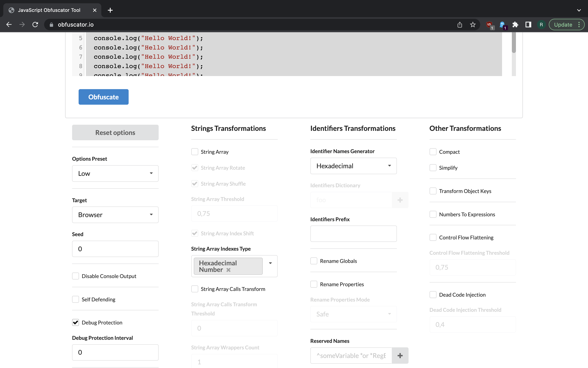Click the code editor scrollbar thumb

514,43
